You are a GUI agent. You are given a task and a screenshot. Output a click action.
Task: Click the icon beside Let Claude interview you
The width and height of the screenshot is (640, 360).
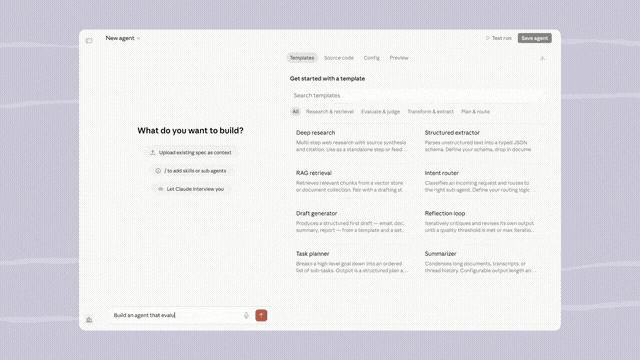point(160,189)
